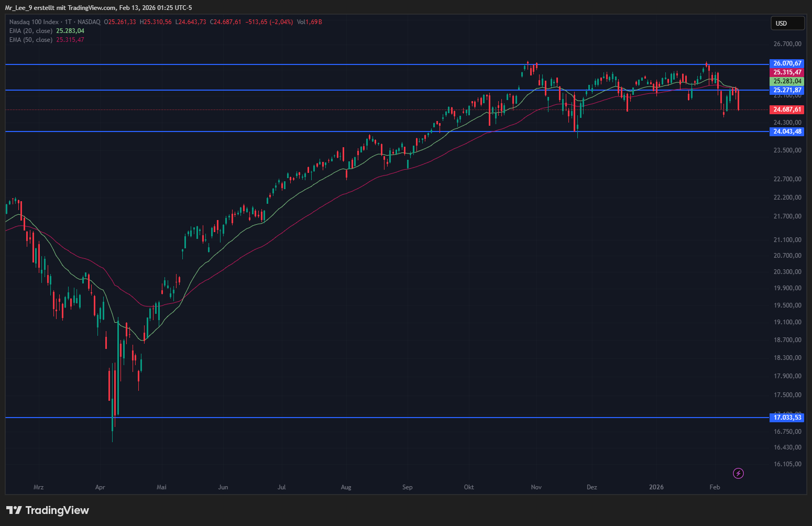Click the green 25.283,04 EMA 20 price label
The width and height of the screenshot is (812, 526).
(x=787, y=81)
